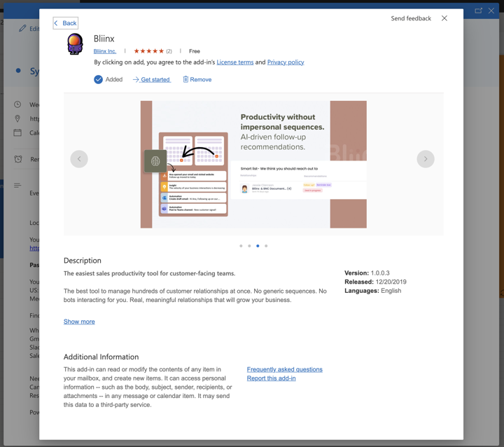Click the Free price label
Image resolution: width=504 pixels, height=447 pixels.
click(x=195, y=51)
